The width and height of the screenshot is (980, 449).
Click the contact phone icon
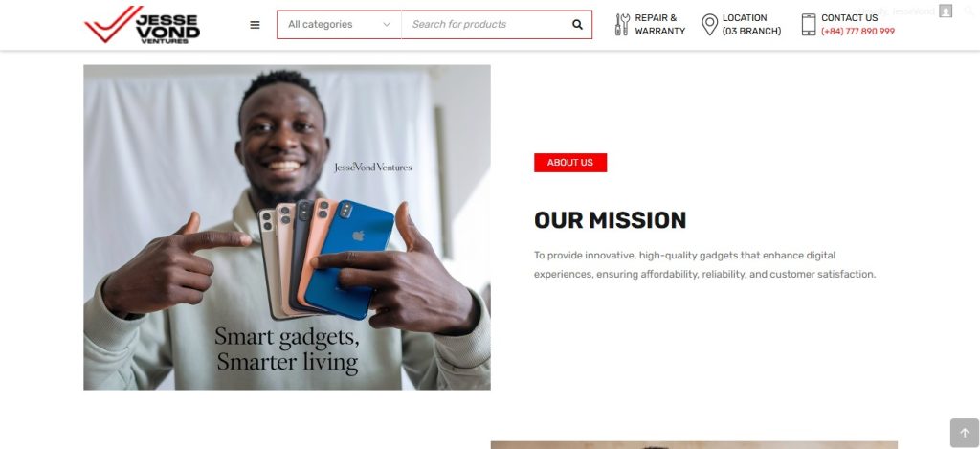tap(808, 24)
